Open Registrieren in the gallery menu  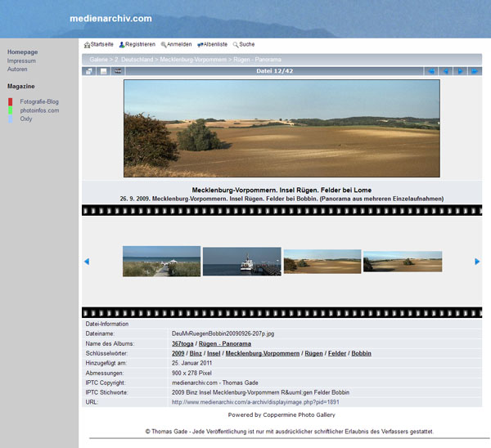tap(139, 44)
